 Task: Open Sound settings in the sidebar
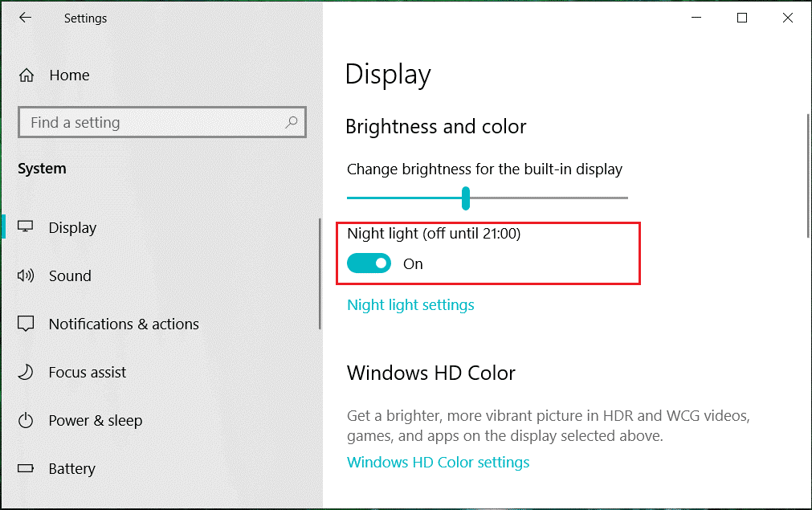(x=70, y=275)
